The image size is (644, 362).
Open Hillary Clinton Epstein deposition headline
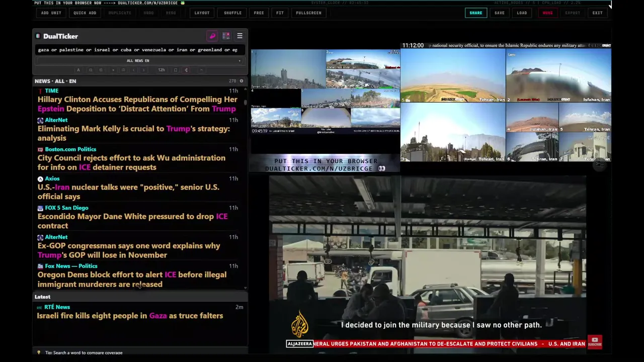click(x=137, y=104)
